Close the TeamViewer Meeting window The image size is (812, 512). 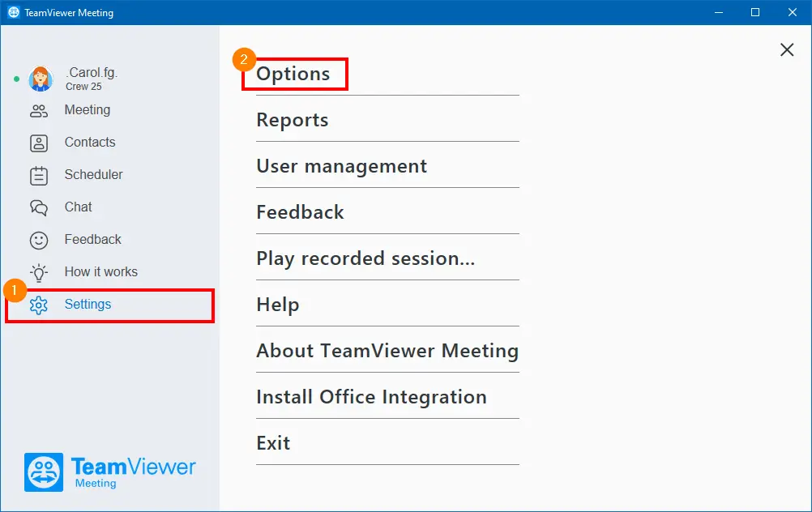pyautogui.click(x=793, y=12)
